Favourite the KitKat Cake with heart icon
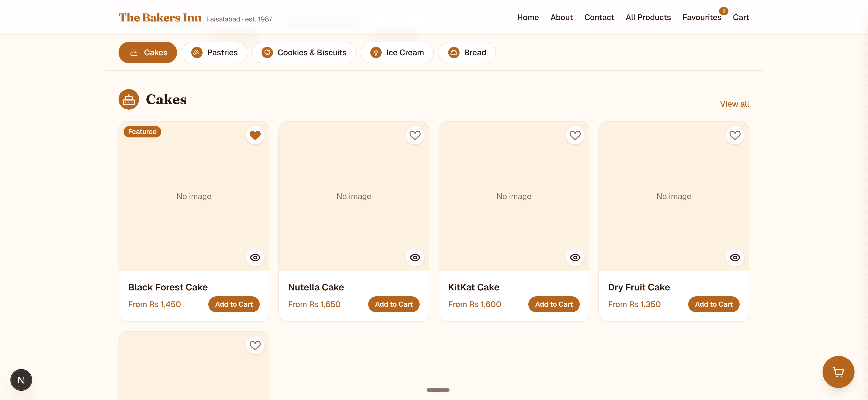The width and height of the screenshot is (868, 400). pos(575,135)
